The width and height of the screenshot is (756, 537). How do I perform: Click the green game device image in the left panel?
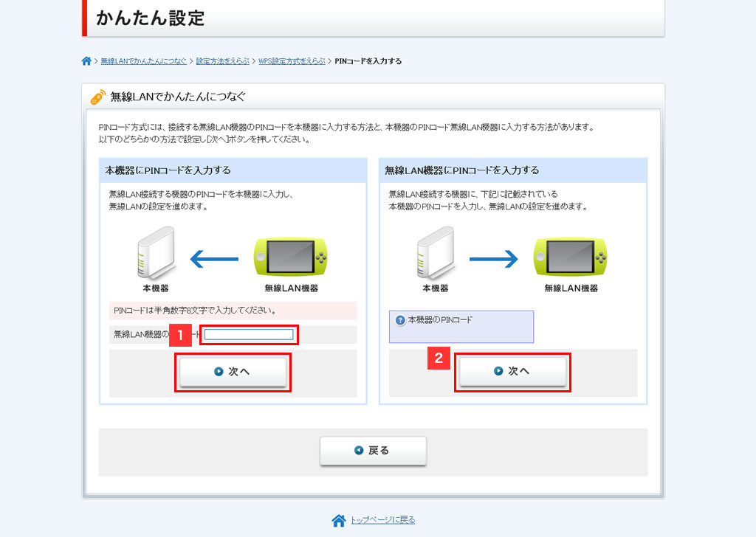(290, 257)
